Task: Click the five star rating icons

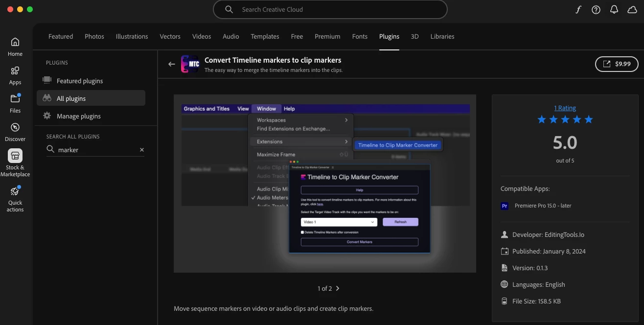Action: pos(565,119)
